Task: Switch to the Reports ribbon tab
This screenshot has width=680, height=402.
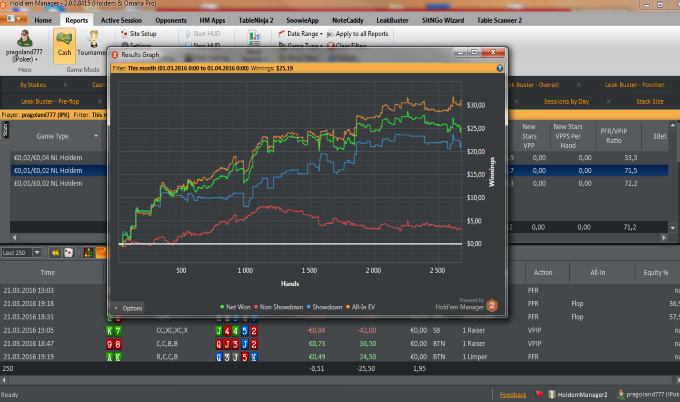Action: (76, 20)
